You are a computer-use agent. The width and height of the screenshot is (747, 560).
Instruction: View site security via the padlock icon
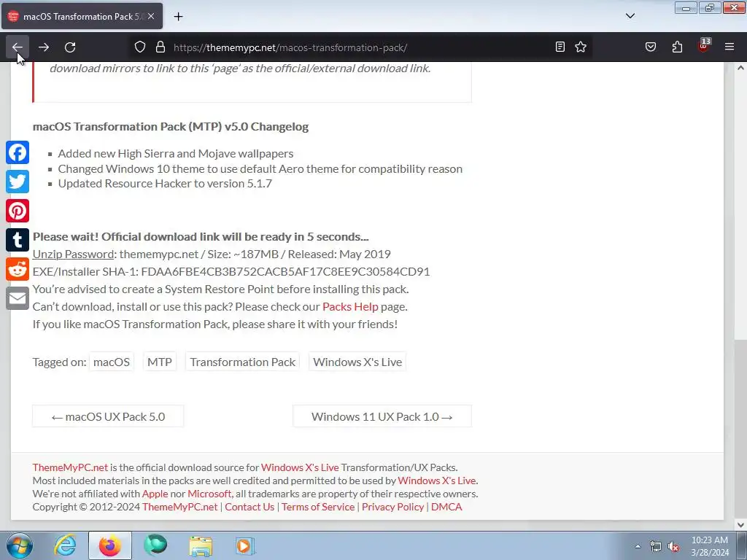(160, 47)
